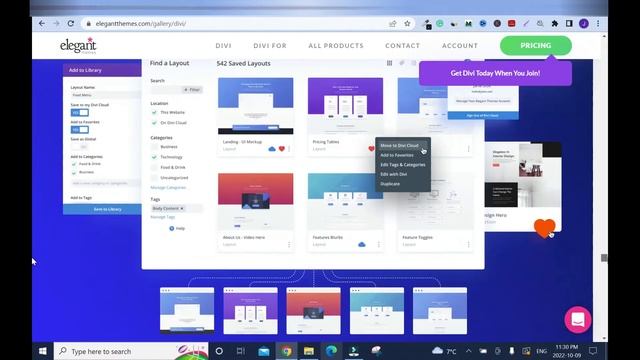Click the green M extension icon

point(469,24)
